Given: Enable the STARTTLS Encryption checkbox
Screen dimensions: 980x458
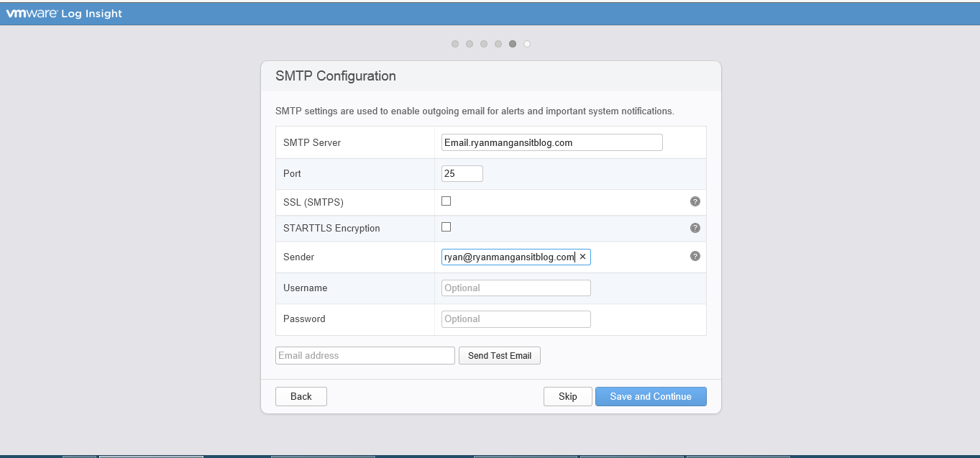Looking at the screenshot, I should [446, 227].
